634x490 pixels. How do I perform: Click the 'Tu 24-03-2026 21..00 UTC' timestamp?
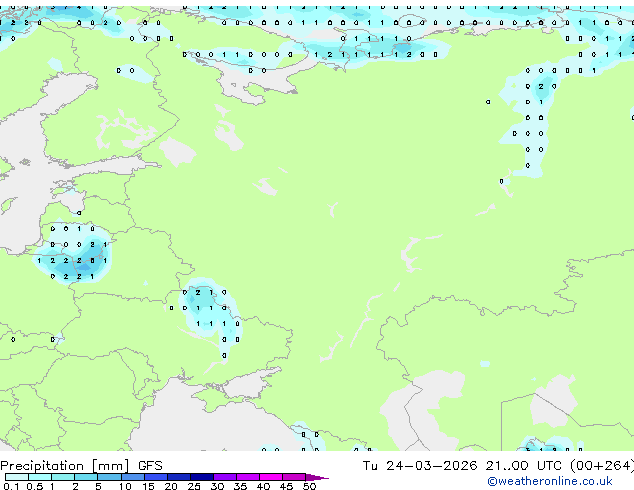coord(462,466)
